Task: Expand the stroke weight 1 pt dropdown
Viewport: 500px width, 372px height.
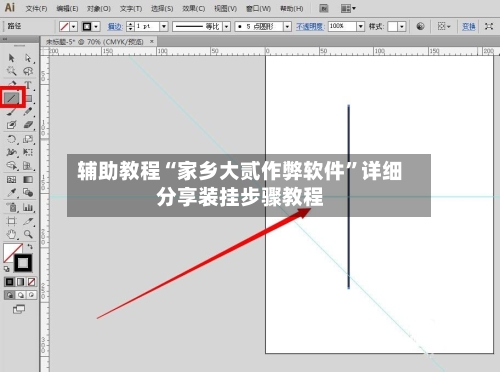Action: point(164,26)
